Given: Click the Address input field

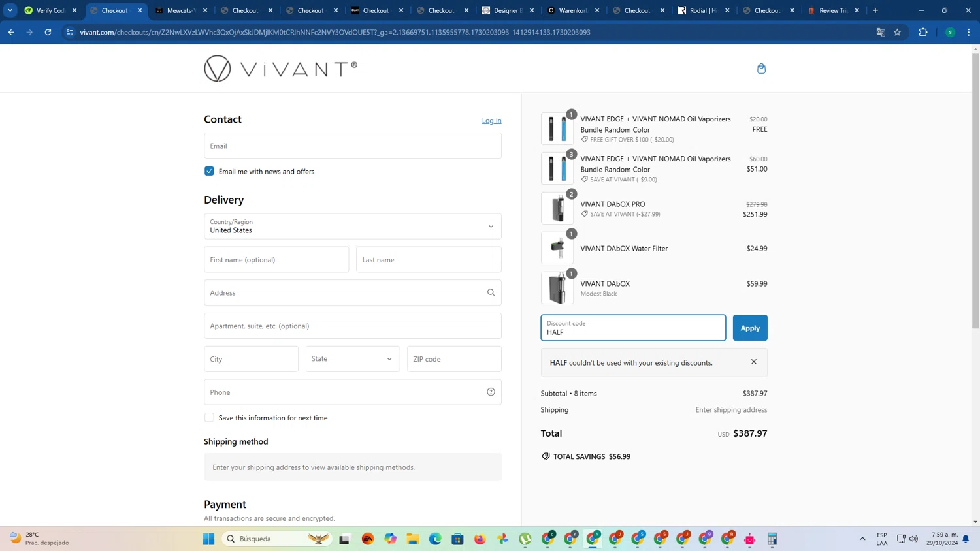Looking at the screenshot, I should coord(353,292).
